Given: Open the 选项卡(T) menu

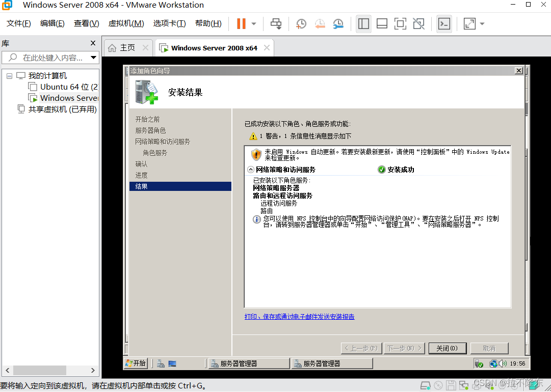Looking at the screenshot, I should point(169,23).
